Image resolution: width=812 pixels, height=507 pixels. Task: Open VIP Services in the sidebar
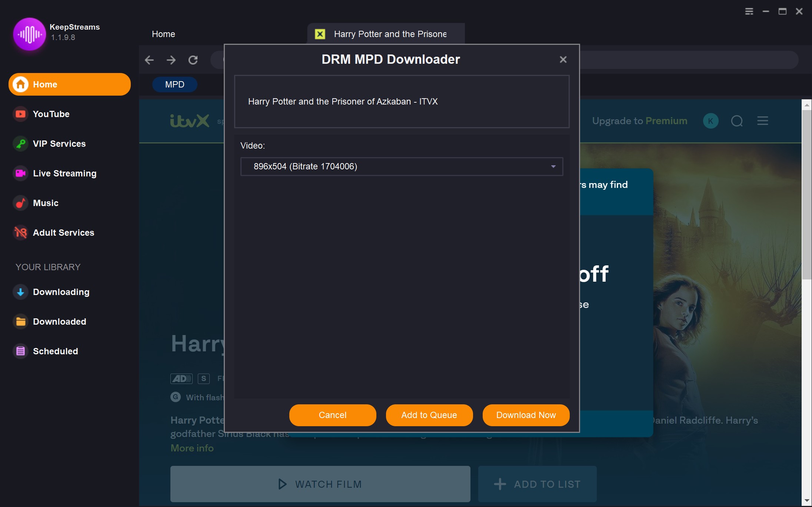[x=59, y=144]
